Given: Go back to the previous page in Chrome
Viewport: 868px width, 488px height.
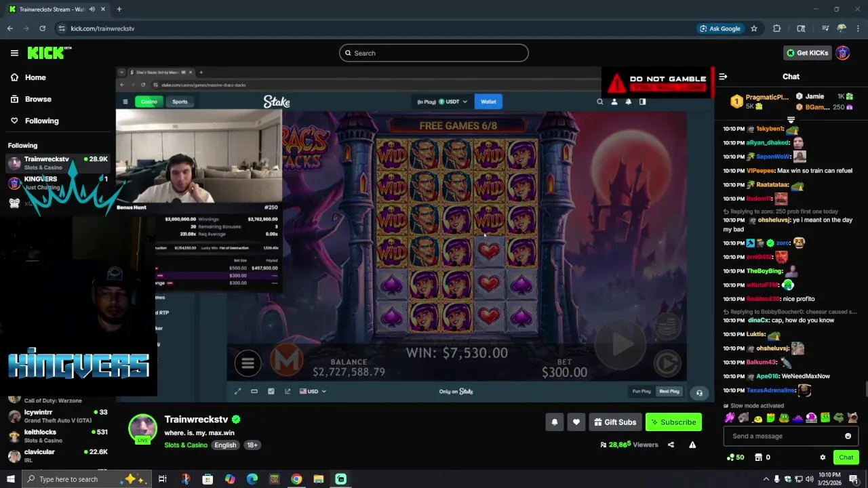Looking at the screenshot, I should (x=10, y=28).
